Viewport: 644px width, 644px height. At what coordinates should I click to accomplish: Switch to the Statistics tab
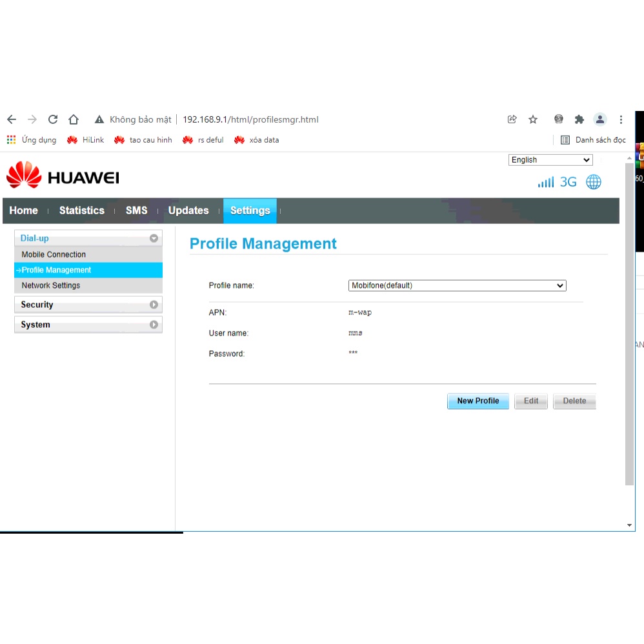point(81,210)
